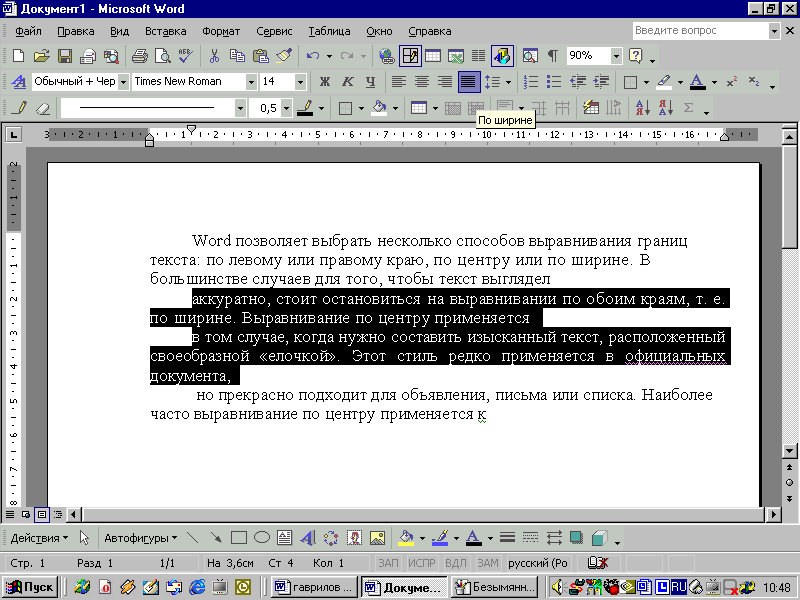
Task: Open the line weight dropdown showing 0,5
Action: (x=286, y=108)
